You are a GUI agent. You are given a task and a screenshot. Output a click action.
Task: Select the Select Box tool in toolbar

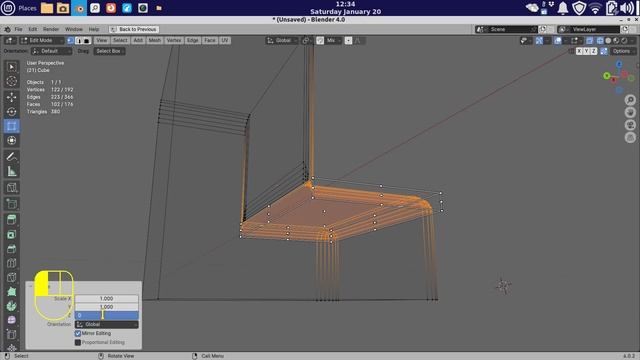coord(11,67)
